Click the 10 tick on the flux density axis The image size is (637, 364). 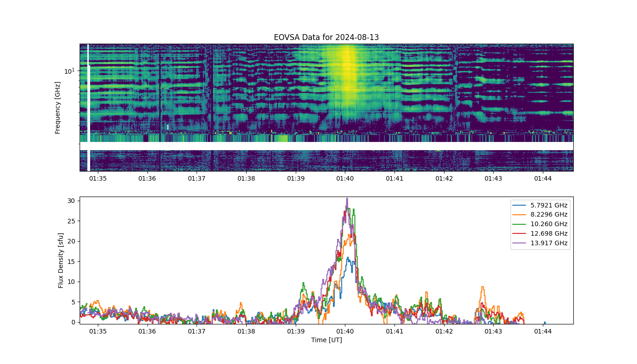[x=72, y=282]
